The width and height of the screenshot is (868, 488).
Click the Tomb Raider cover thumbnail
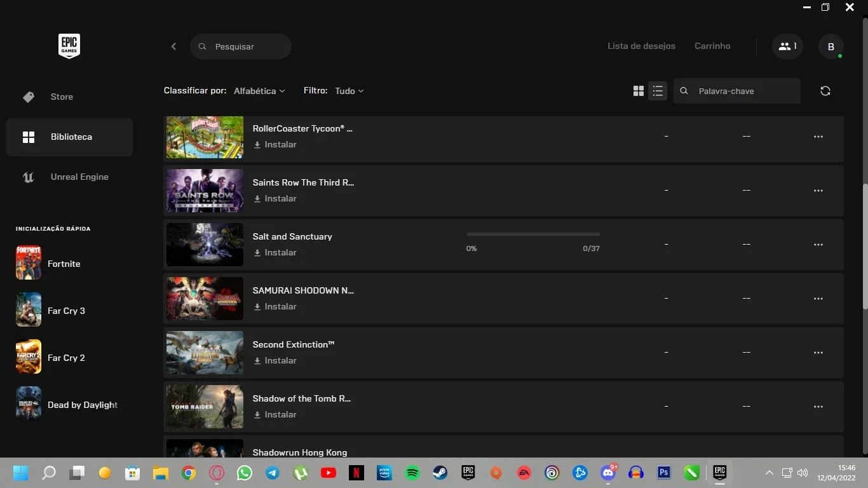click(205, 407)
